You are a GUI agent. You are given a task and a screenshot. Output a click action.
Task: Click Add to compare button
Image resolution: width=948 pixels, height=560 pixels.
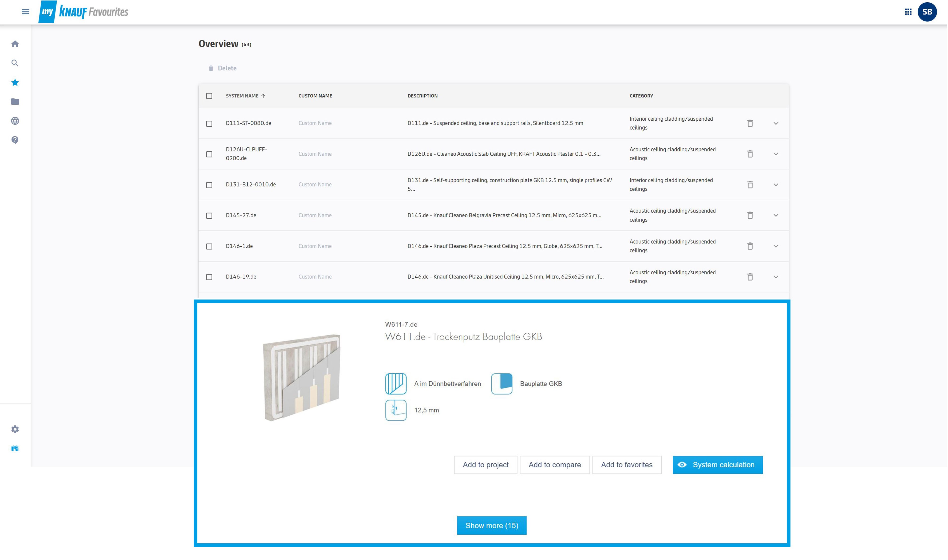coord(555,465)
